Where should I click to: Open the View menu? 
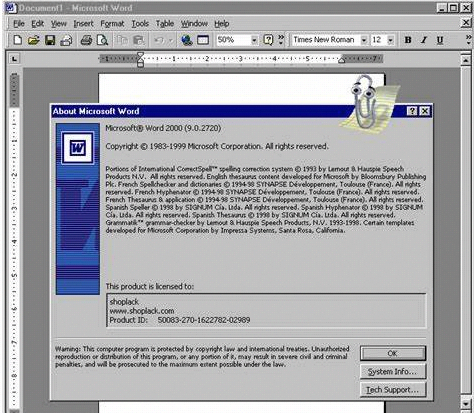pyautogui.click(x=59, y=24)
